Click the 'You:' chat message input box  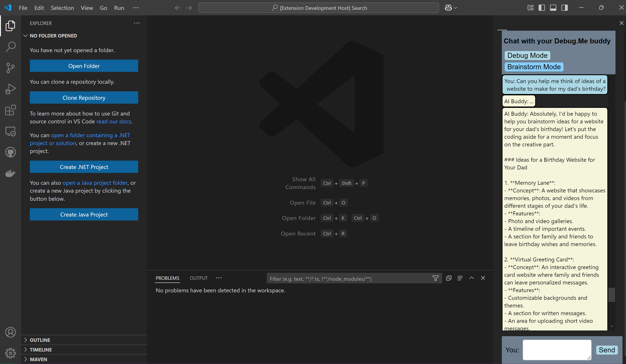point(557,350)
